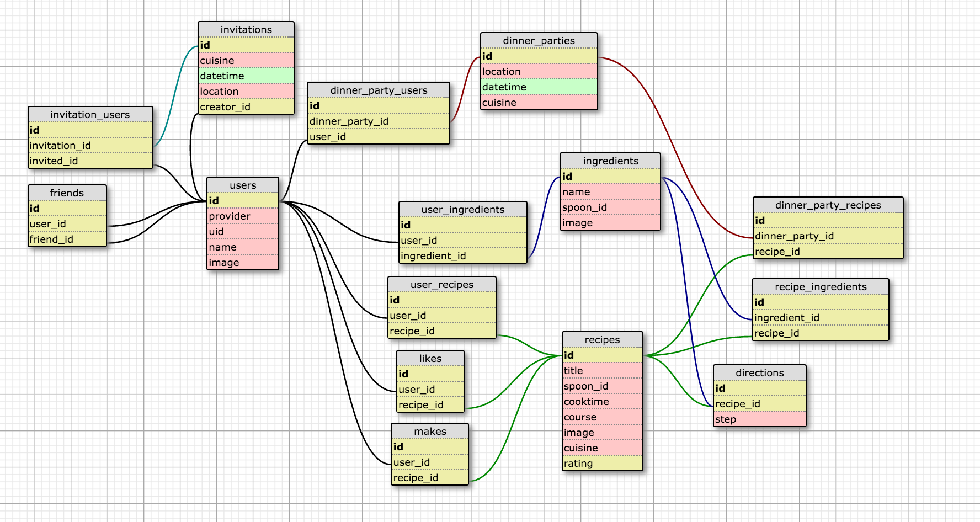The height and width of the screenshot is (522, 980).
Task: Click dinner_party_id in dinner_party_users table
Action: click(379, 121)
